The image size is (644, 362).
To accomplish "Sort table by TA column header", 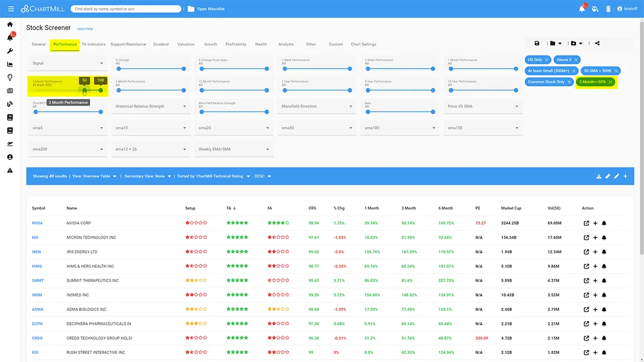I will click(231, 208).
